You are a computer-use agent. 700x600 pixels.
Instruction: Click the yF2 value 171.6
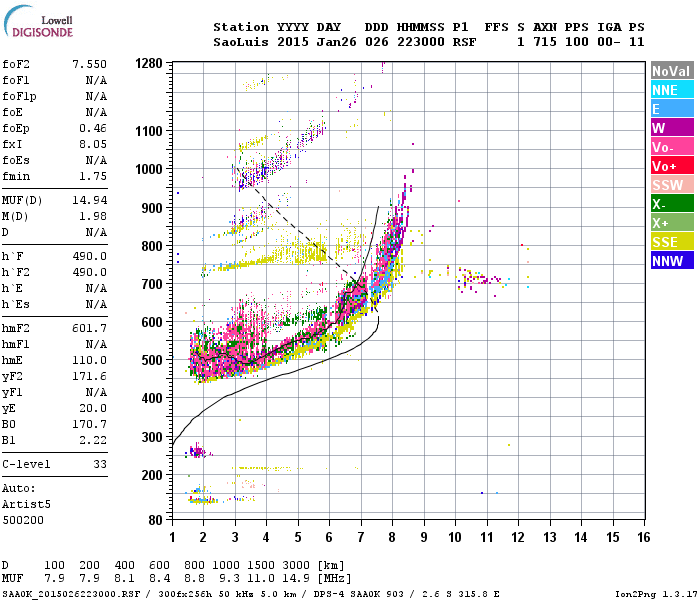point(89,376)
